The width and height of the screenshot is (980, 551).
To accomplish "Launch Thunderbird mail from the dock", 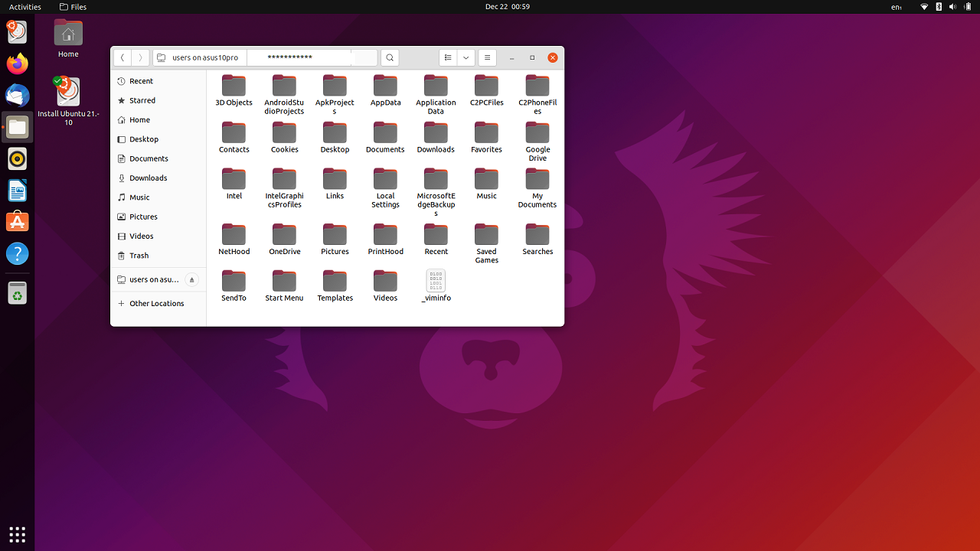I will coord(17,96).
